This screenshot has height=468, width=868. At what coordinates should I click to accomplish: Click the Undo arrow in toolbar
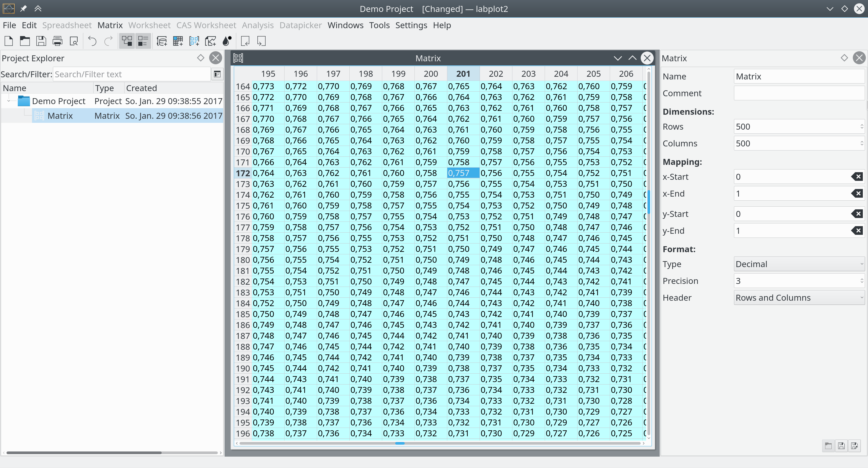(x=92, y=41)
